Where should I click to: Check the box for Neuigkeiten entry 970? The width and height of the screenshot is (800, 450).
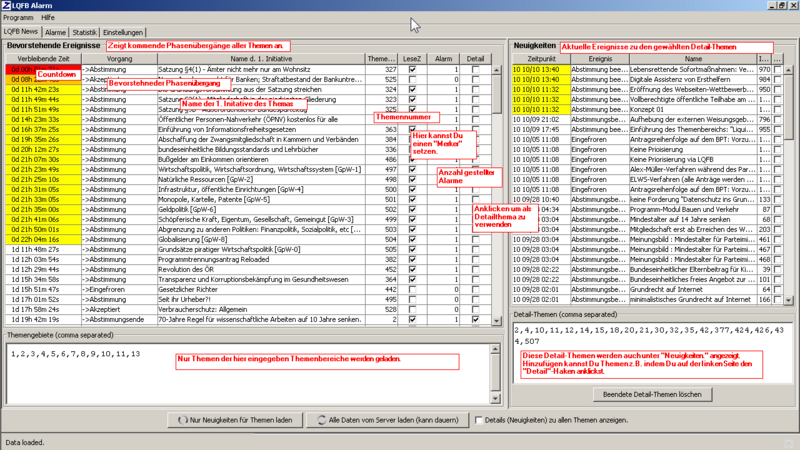[x=778, y=69]
